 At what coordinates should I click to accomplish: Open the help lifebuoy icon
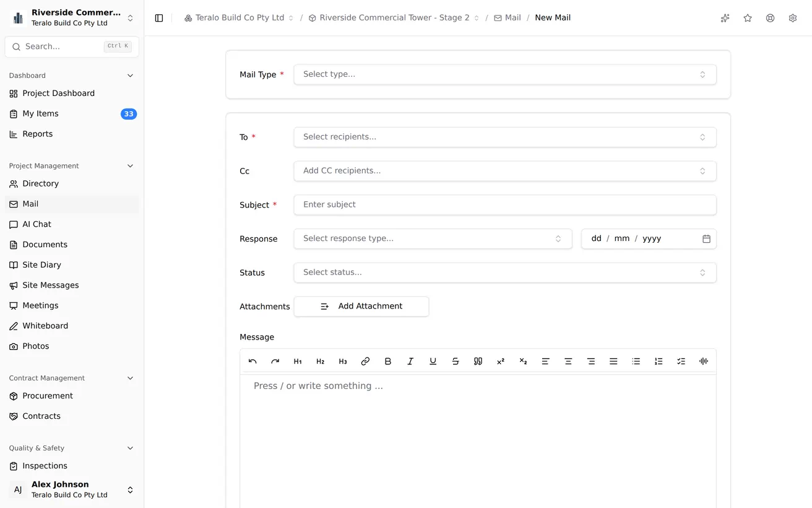pyautogui.click(x=770, y=18)
